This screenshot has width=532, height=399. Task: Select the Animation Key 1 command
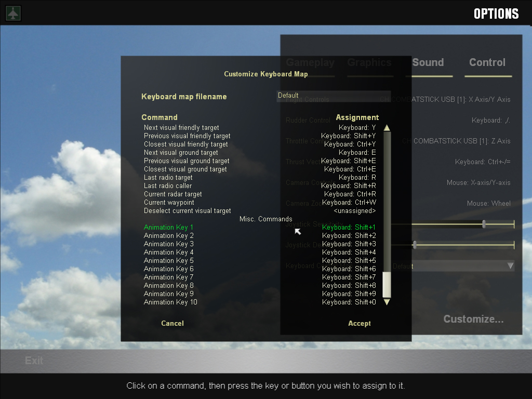pos(168,228)
